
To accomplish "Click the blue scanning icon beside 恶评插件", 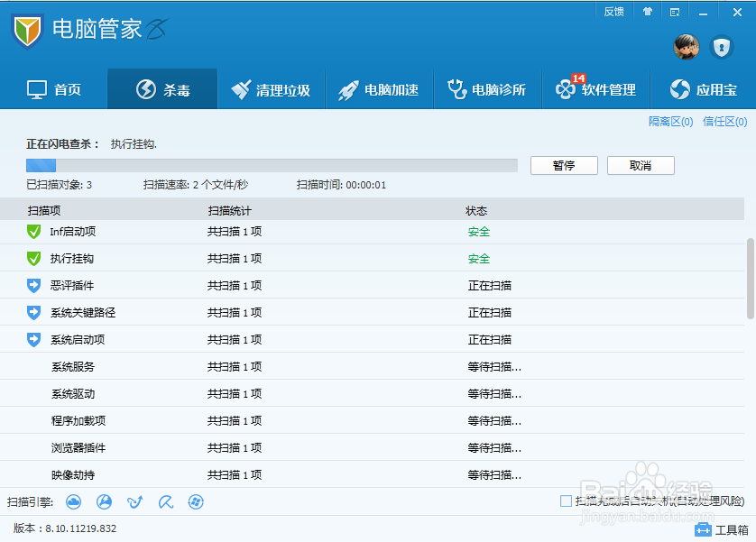I will tap(33, 286).
